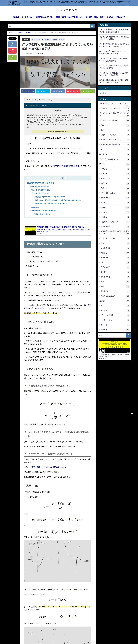Jump to 実際の手順 in table of contents
This screenshot has width=138, height=644.
35,207
